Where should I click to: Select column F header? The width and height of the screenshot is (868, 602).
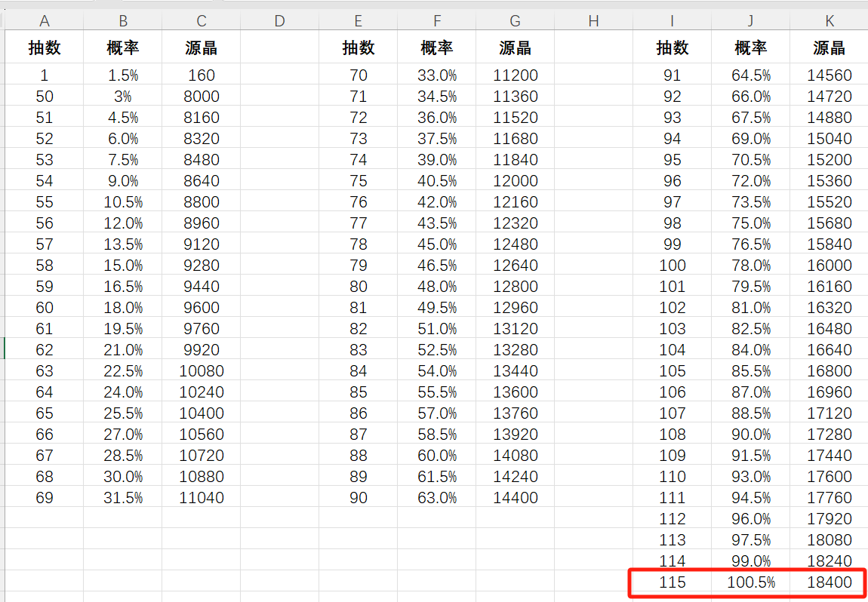tap(437, 21)
